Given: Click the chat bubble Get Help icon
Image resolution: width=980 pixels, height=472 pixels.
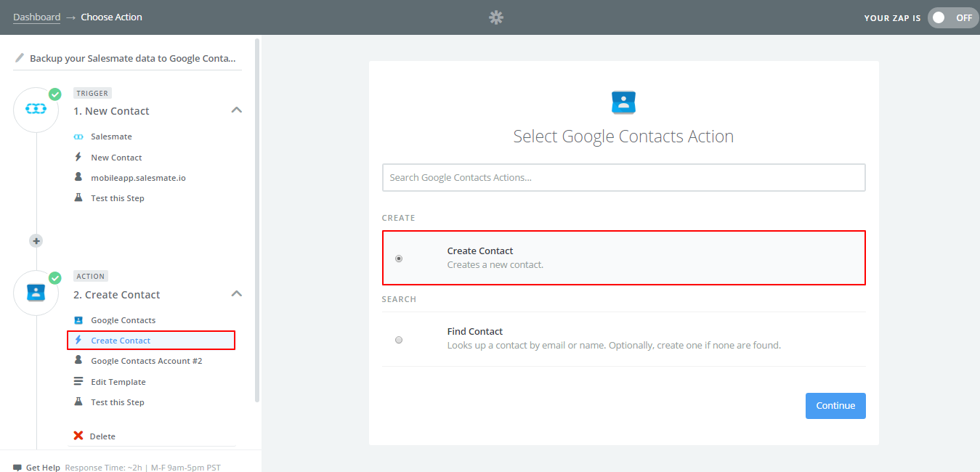Looking at the screenshot, I should (17, 468).
